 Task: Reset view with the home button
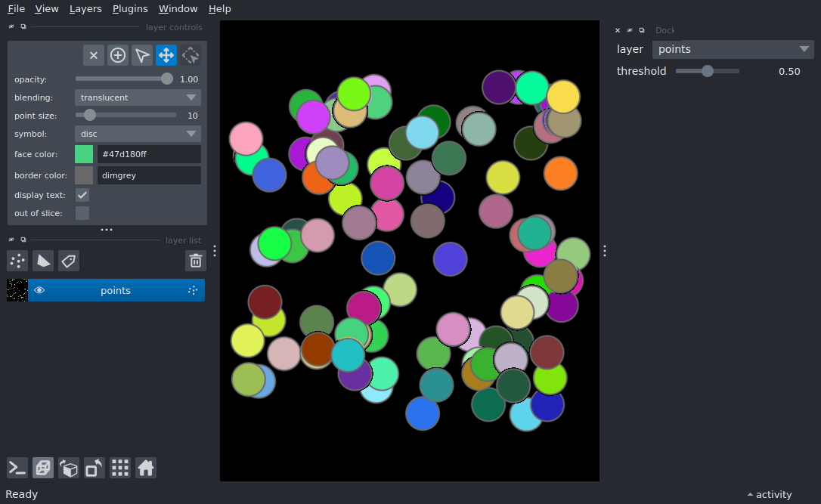pyautogui.click(x=146, y=468)
